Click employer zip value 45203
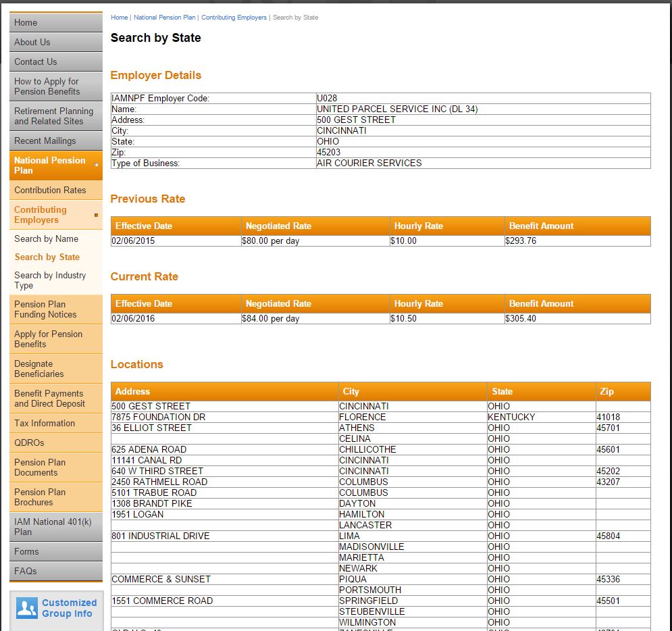 [x=329, y=152]
